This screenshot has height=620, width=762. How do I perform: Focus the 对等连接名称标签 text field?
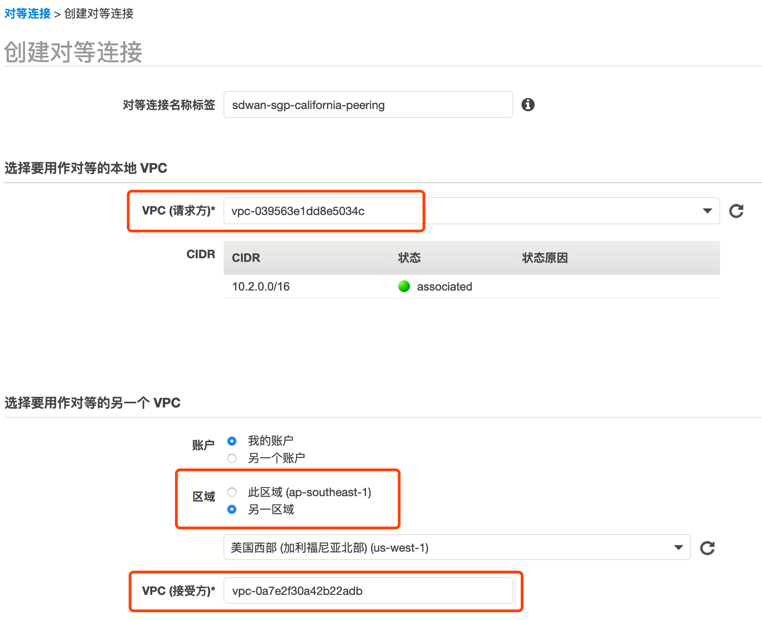(368, 104)
